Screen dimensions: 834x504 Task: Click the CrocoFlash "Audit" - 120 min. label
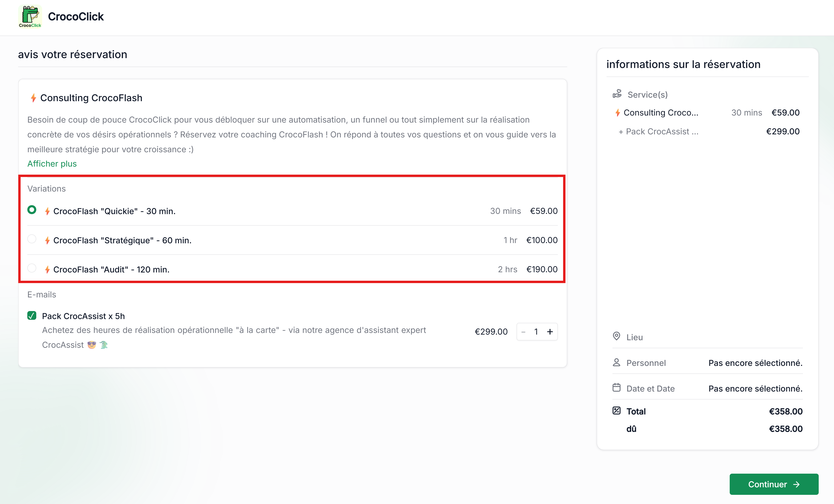coord(111,270)
